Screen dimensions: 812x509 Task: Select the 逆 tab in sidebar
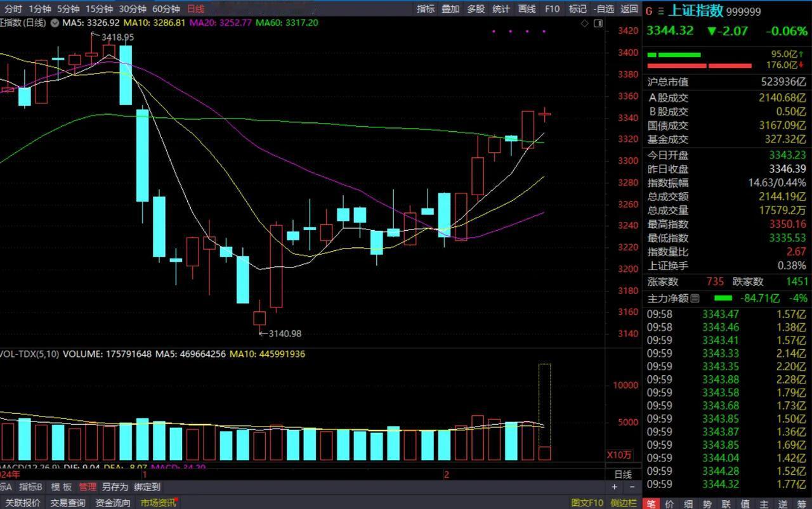[784, 504]
